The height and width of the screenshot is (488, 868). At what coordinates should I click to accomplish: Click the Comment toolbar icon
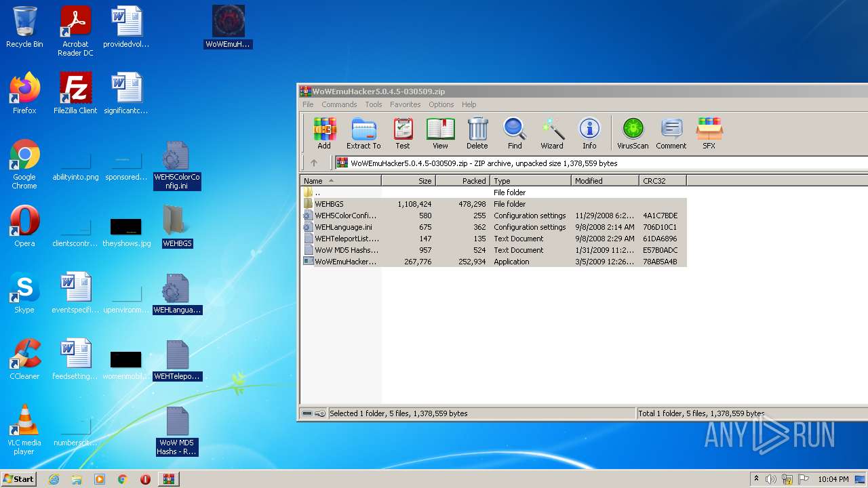[671, 133]
